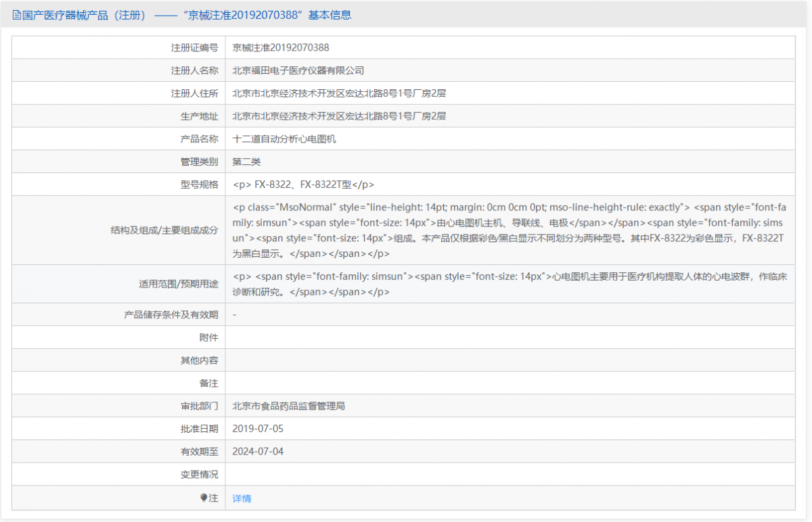Click the page title containing 京械注准20192070388
The width and height of the screenshot is (812, 522).
click(x=187, y=15)
